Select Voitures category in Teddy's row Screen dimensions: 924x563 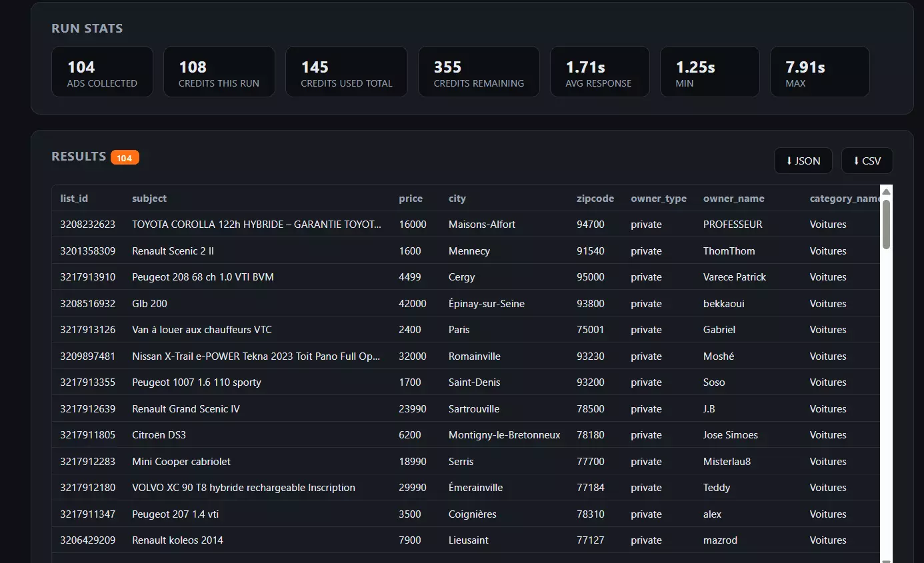828,488
